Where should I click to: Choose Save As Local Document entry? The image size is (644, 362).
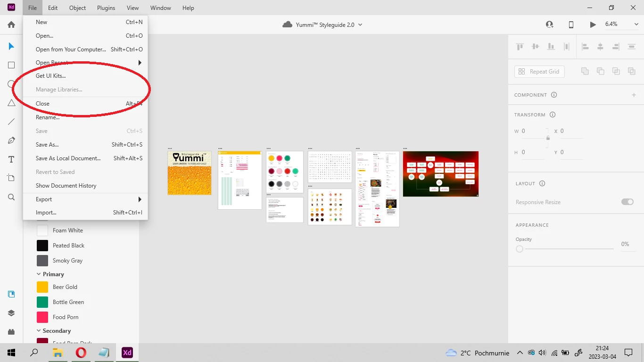[85, 158]
